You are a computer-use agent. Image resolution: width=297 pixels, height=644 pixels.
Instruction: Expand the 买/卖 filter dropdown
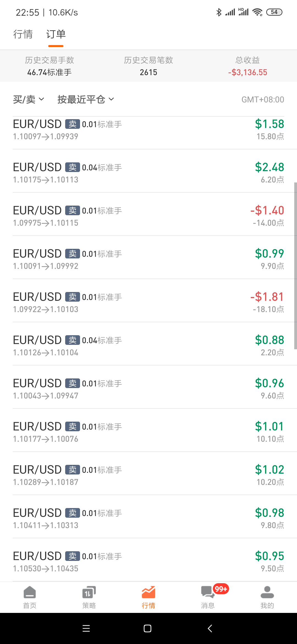coord(29,99)
